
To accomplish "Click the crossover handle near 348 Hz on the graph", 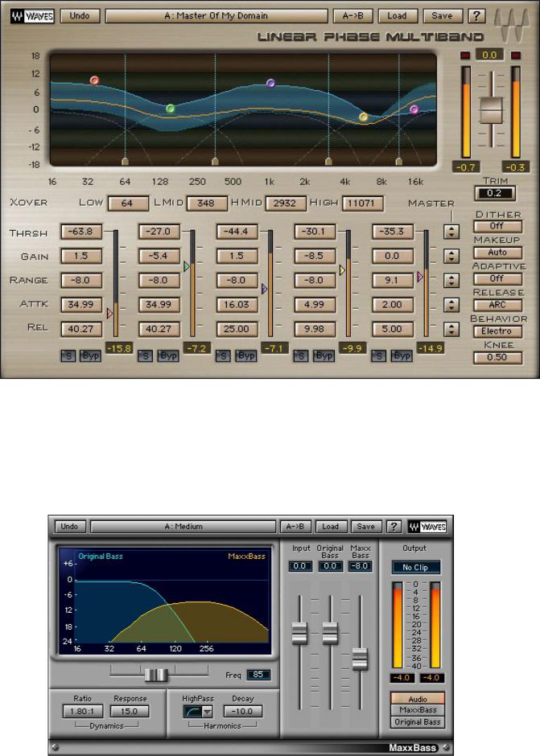I will coord(215,161).
